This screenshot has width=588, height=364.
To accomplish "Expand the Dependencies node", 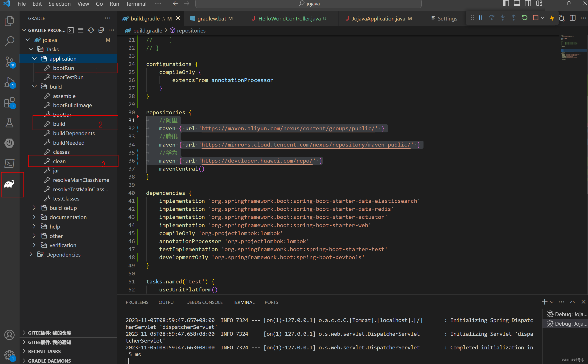I will pos(31,254).
